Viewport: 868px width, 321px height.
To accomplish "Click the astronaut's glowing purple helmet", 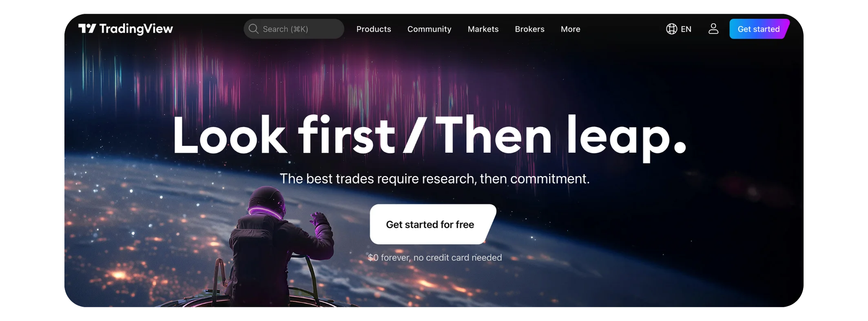I will click(267, 202).
